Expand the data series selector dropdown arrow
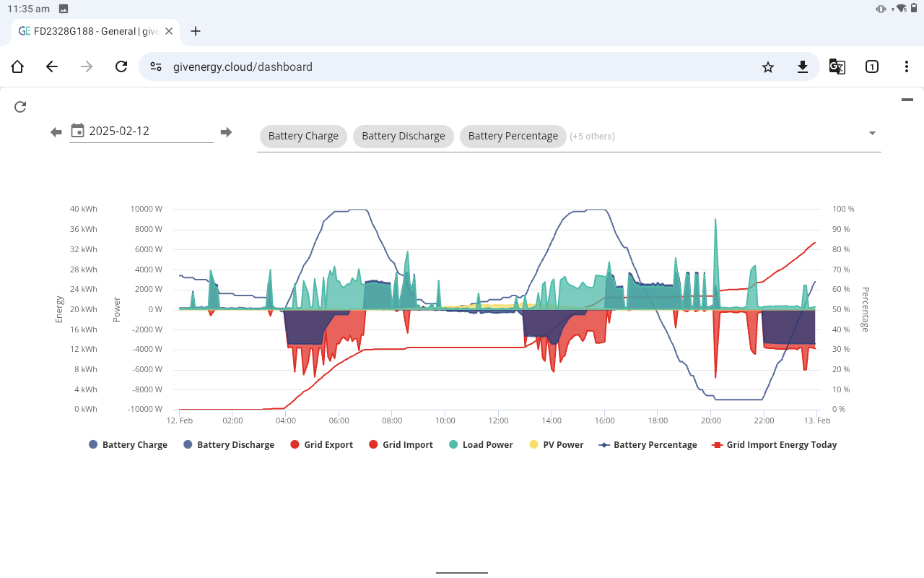The height and width of the screenshot is (578, 924). click(872, 134)
